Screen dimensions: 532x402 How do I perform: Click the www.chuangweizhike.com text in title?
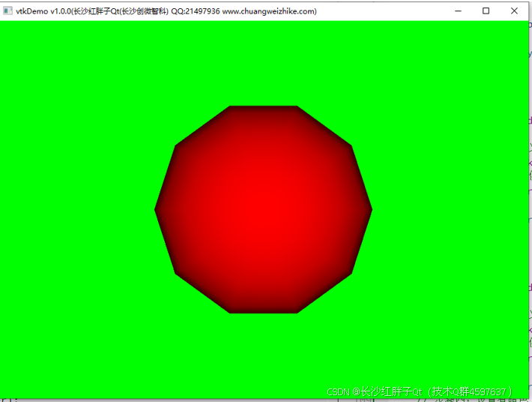[268, 11]
